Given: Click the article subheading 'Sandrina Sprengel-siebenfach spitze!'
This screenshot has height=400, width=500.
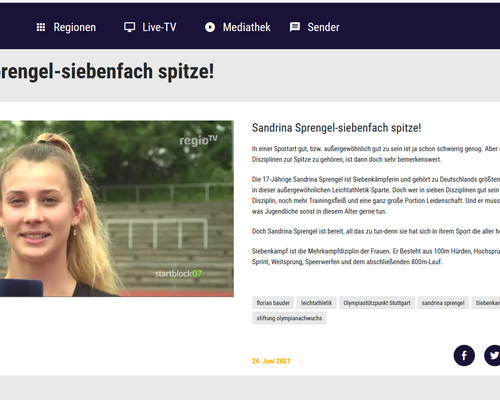Looking at the screenshot, I should [336, 128].
